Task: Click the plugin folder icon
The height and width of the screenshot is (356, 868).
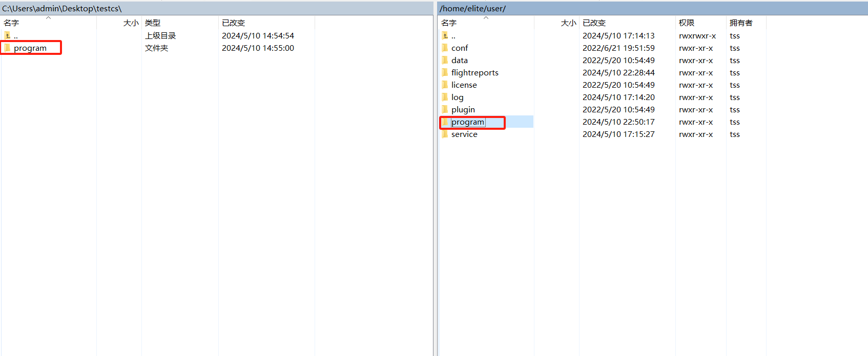Action: (445, 109)
